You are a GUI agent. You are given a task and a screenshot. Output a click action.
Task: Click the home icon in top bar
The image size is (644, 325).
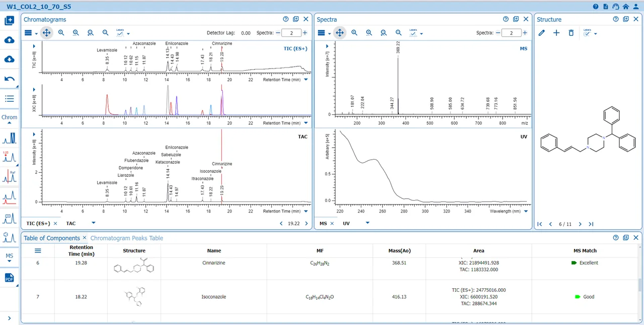coord(626,7)
